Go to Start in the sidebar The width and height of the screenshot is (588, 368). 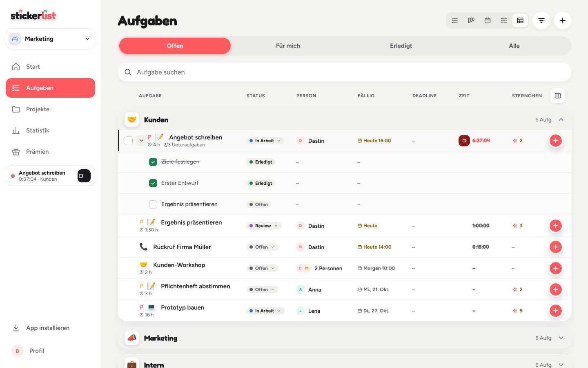50,67
